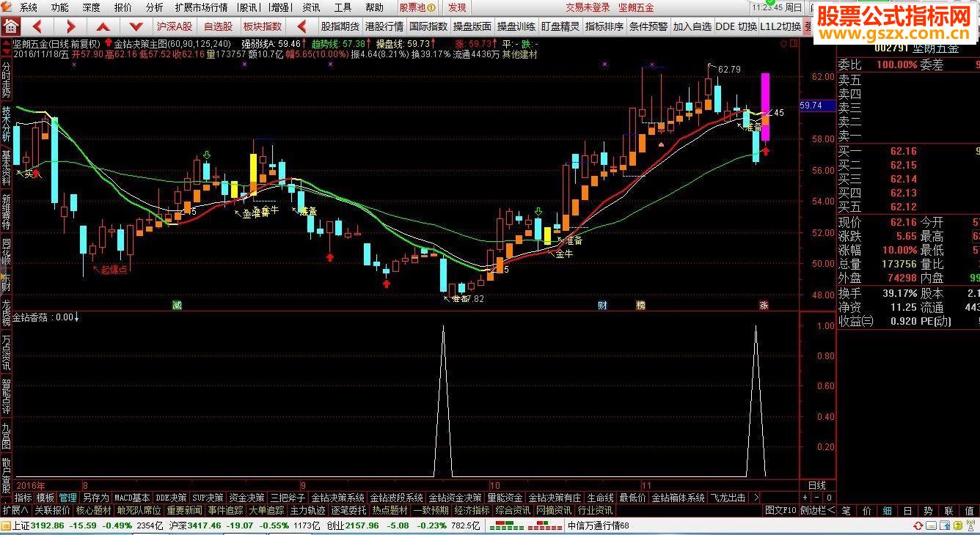This screenshot has width=980, height=535.
Task: Click the 港股行情 toolbar button
Action: tap(384, 26)
